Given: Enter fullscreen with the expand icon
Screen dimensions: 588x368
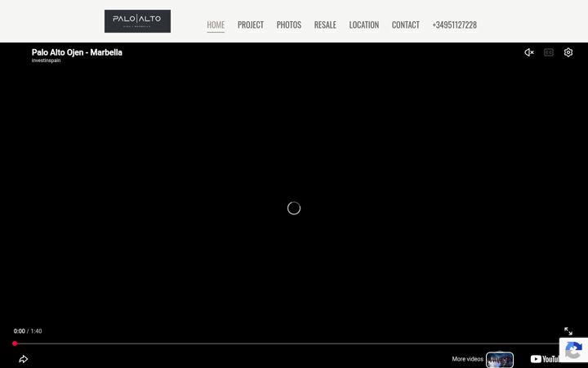Looking at the screenshot, I should tap(568, 331).
